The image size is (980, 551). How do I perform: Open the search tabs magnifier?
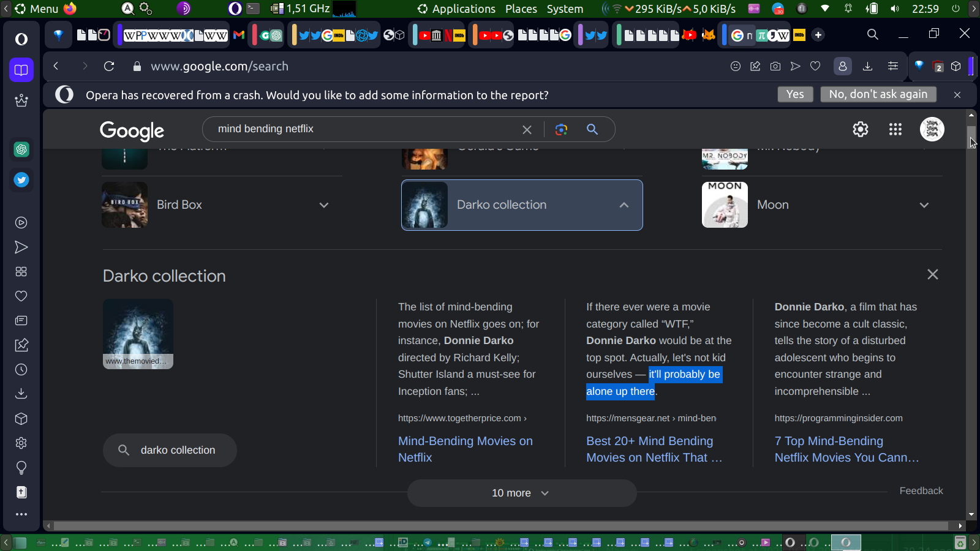click(873, 34)
